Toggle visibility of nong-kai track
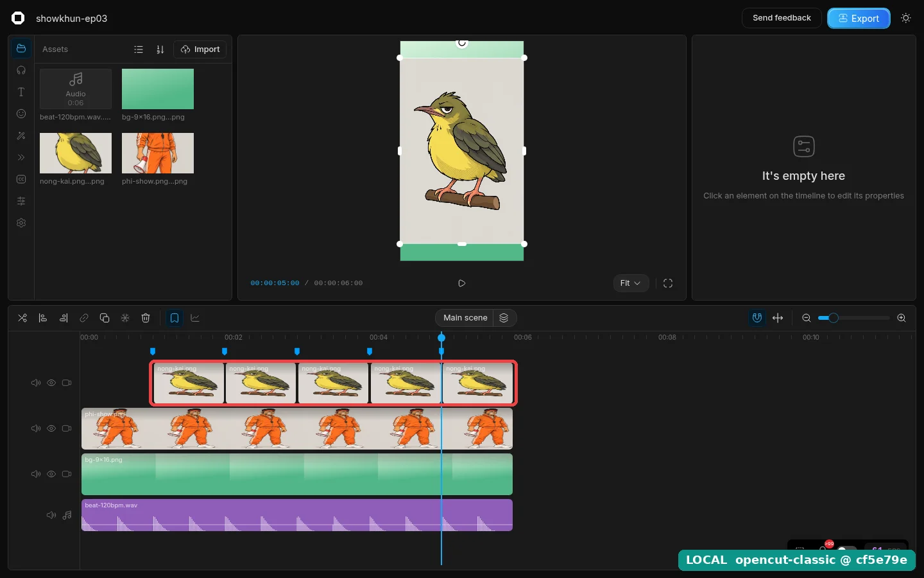 coord(51,383)
